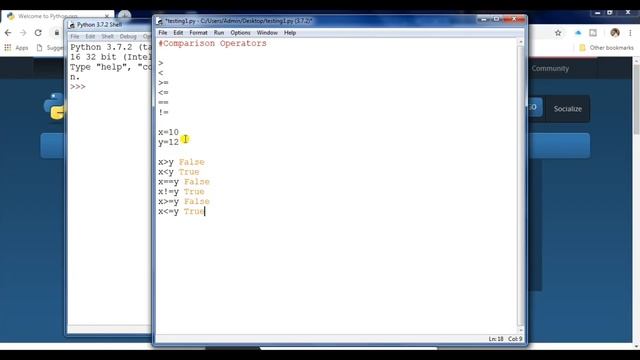Click the y=12 line in editor
The height and width of the screenshot is (360, 640).
(168, 142)
